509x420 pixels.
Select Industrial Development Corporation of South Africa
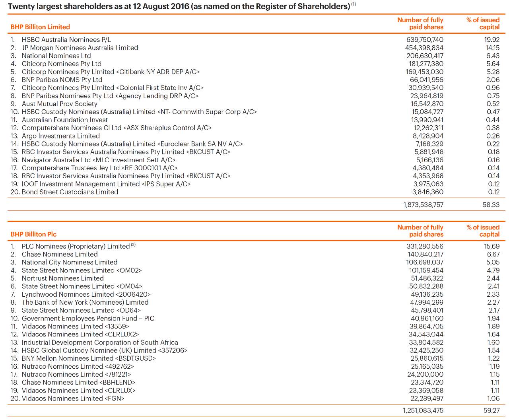[x=100, y=342]
